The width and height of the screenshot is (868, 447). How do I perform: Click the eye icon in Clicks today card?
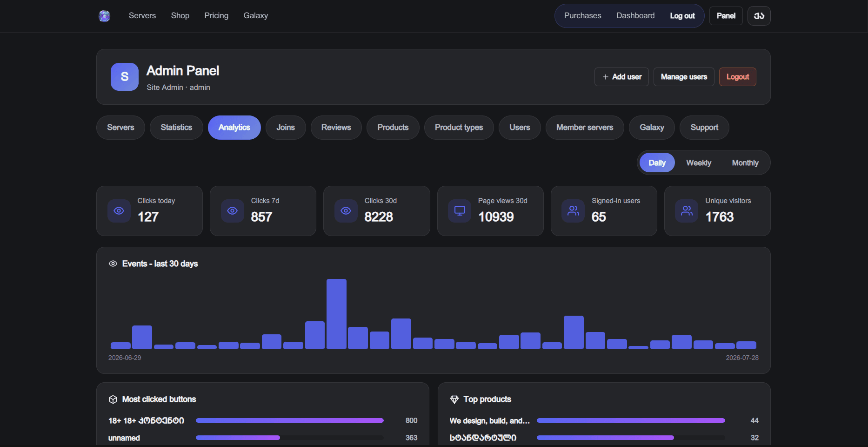point(119,211)
